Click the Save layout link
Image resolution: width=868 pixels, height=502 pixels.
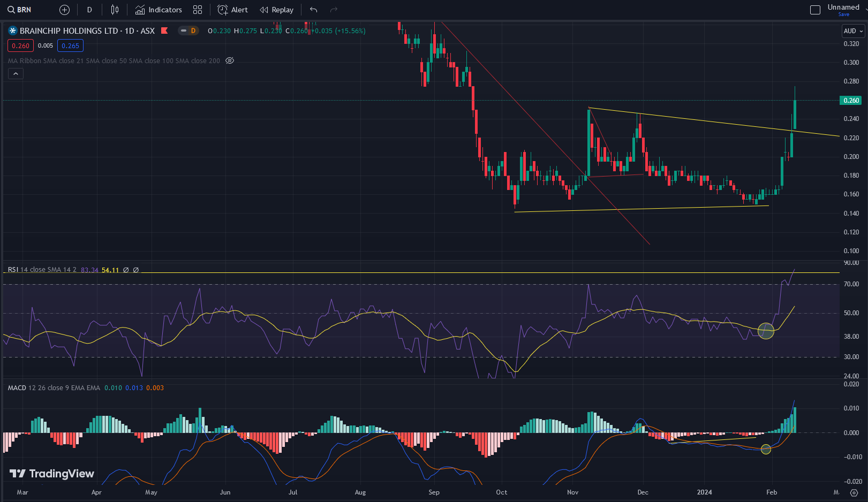point(844,14)
